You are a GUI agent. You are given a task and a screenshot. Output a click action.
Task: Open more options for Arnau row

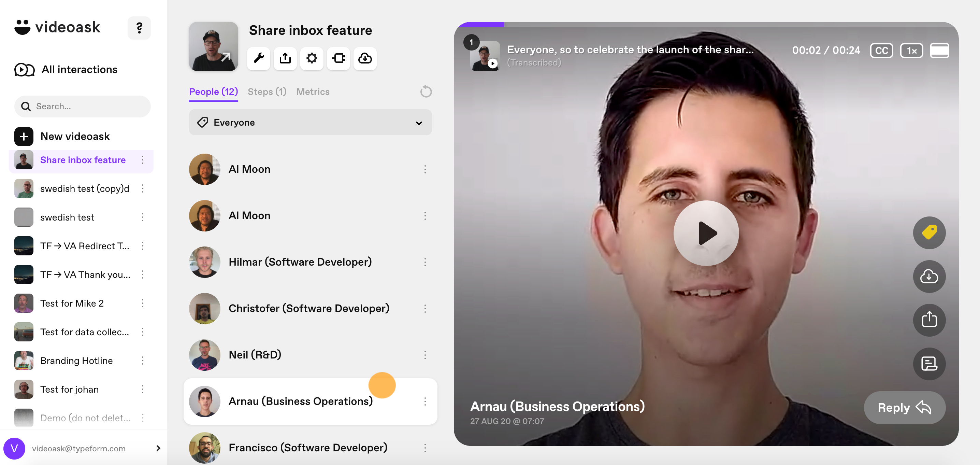[x=425, y=401]
